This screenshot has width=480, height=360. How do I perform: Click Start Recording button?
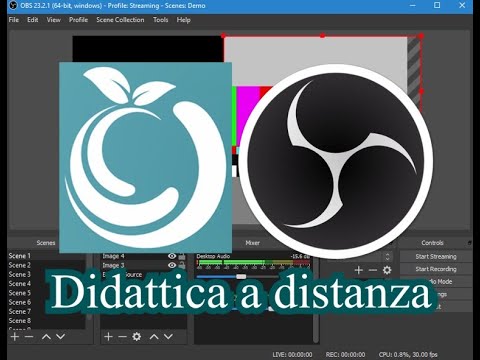pyautogui.click(x=436, y=269)
